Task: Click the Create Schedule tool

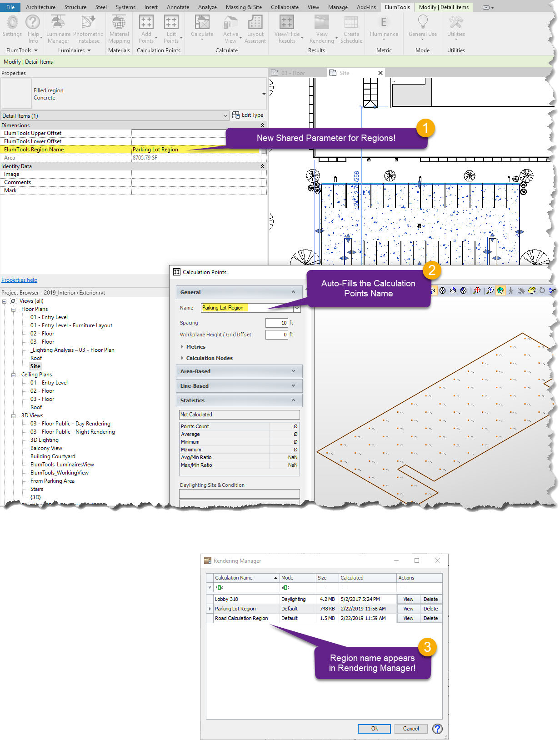Action: (x=351, y=29)
